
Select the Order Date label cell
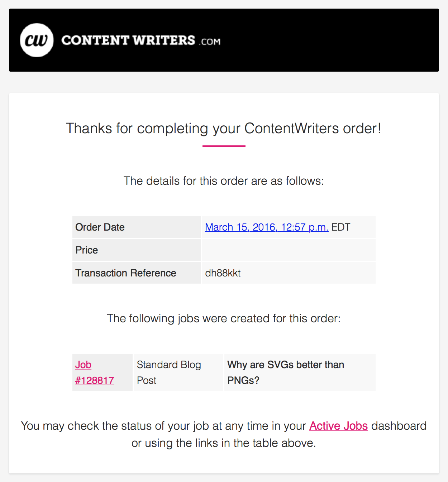[x=137, y=227]
